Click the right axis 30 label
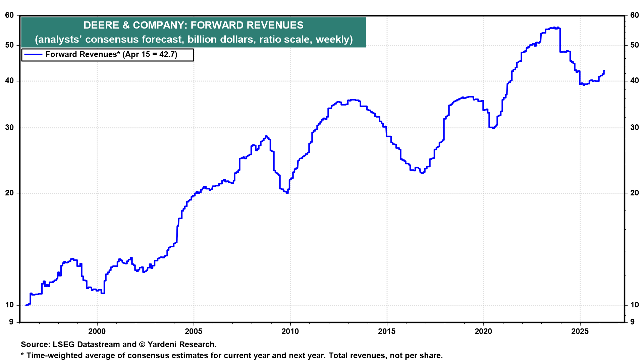This screenshot has height=362, width=644. pyautogui.click(x=635, y=128)
